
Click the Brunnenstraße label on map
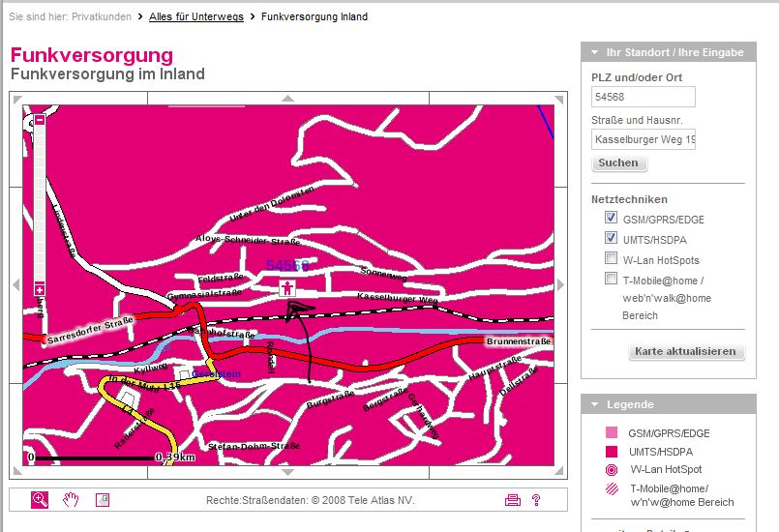pyautogui.click(x=519, y=341)
